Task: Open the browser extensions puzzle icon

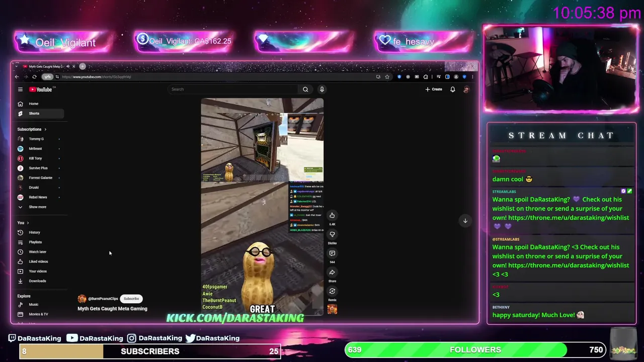Action: point(426,77)
